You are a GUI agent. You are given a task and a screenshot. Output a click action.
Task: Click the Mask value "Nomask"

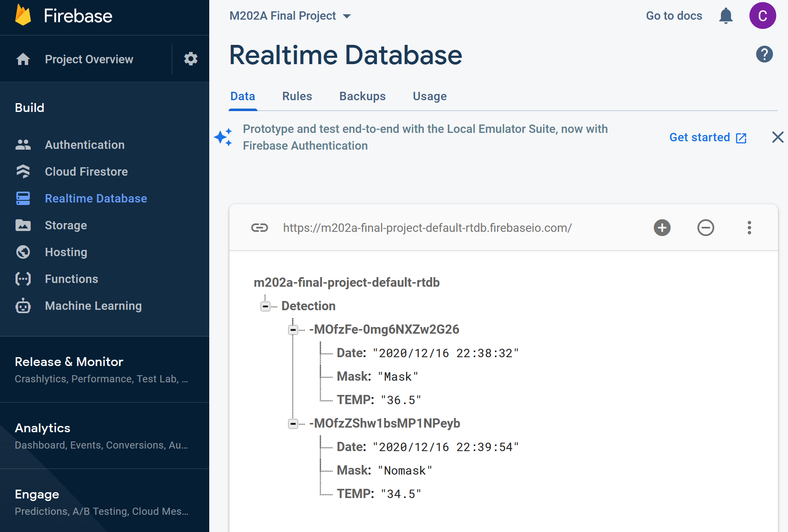(x=405, y=471)
